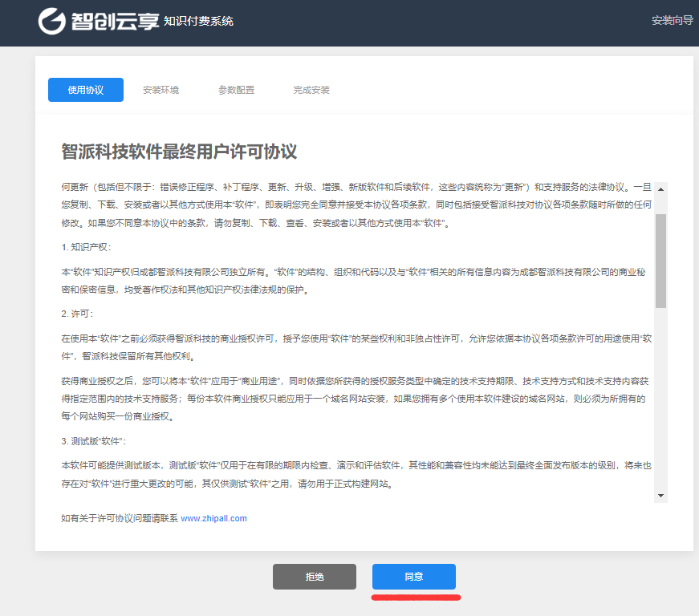The height and width of the screenshot is (616, 699).
Task: Go to 完成安装 step tab
Action: pyautogui.click(x=311, y=90)
